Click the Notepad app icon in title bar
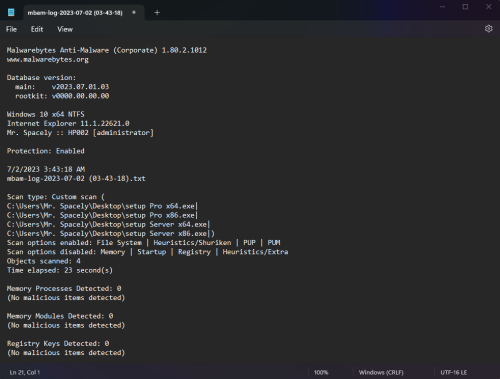Image resolution: width=500 pixels, height=379 pixels. tap(11, 13)
